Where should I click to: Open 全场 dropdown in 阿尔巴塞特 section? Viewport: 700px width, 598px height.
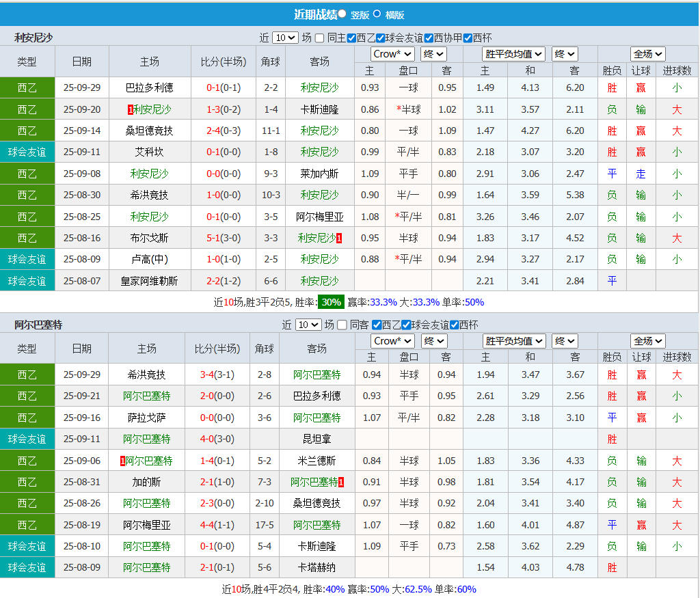[648, 341]
